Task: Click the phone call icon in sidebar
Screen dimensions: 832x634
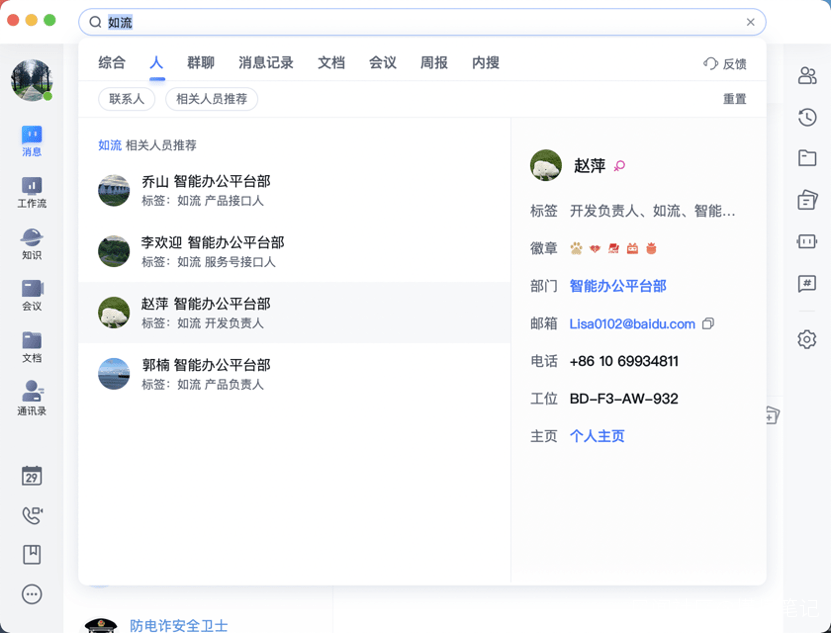Action: pos(32,515)
